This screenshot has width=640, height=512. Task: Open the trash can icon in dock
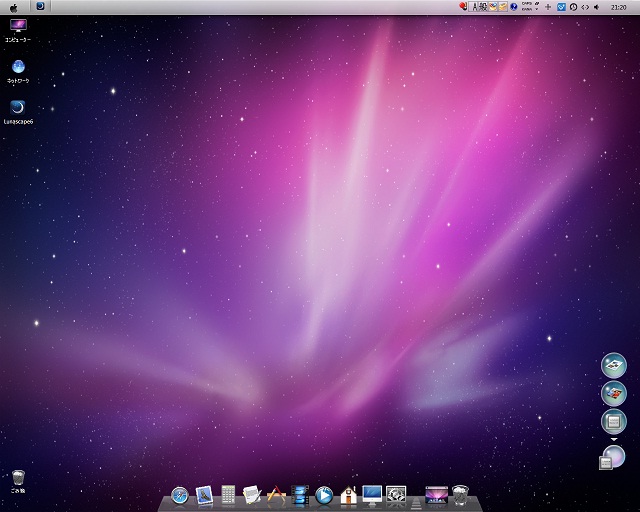pos(460,495)
